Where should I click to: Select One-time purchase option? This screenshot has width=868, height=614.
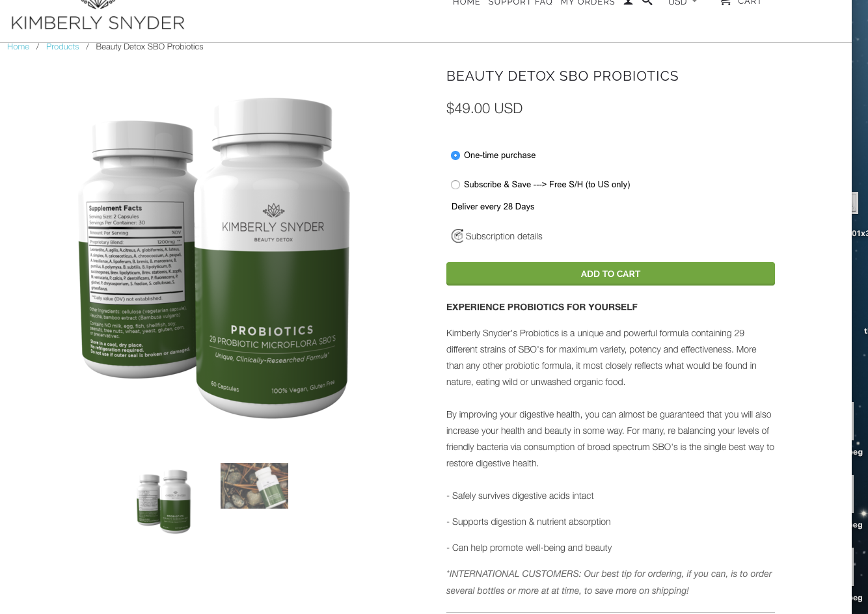(x=455, y=155)
